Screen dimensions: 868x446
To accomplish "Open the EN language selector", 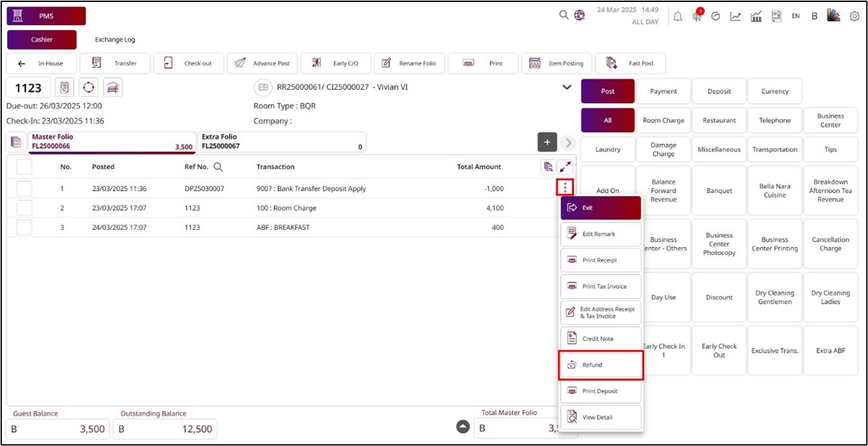I will pyautogui.click(x=796, y=16).
